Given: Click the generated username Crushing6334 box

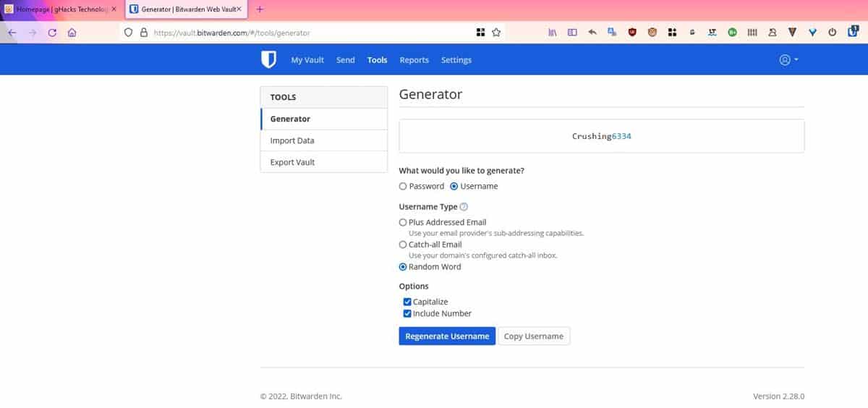Looking at the screenshot, I should click(602, 136).
